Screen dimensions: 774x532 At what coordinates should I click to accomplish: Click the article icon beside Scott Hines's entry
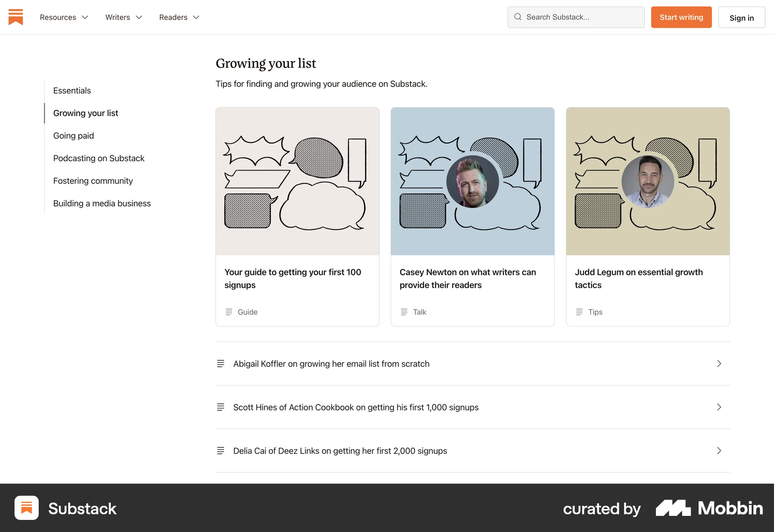tap(221, 407)
